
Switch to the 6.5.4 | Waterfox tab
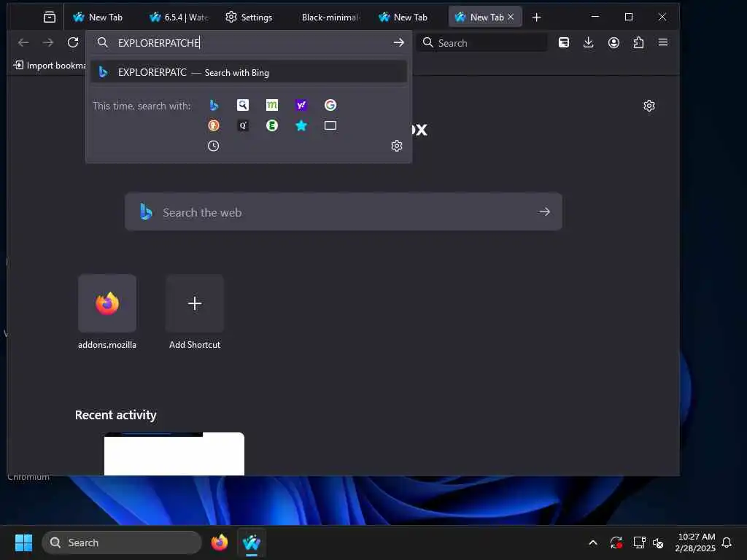(x=179, y=17)
